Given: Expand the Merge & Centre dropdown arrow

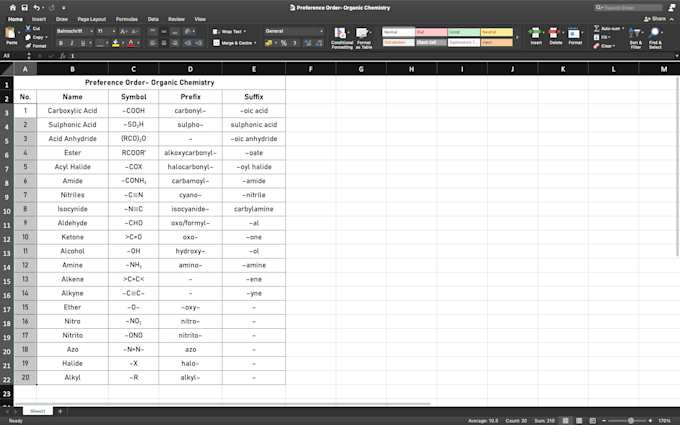Looking at the screenshot, I should tap(255, 43).
